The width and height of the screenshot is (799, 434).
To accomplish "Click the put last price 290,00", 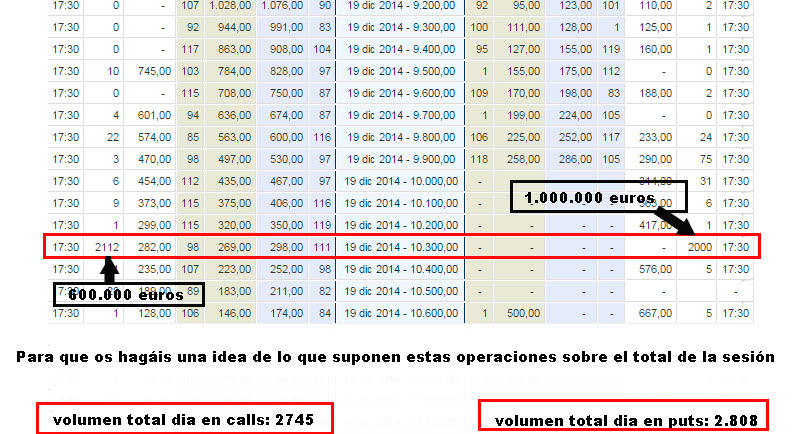I will (x=653, y=159).
